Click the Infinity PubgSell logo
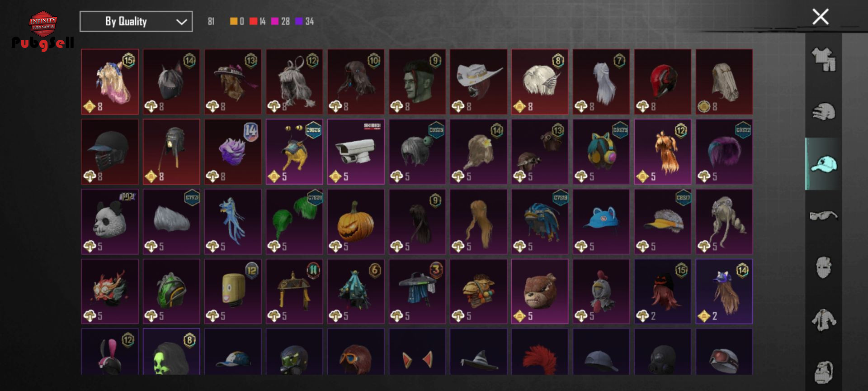This screenshot has width=868, height=391. click(x=42, y=31)
